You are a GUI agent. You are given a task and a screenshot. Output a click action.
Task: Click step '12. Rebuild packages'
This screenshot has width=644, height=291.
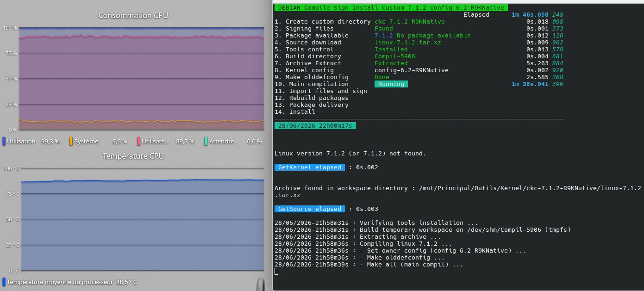[x=312, y=98]
